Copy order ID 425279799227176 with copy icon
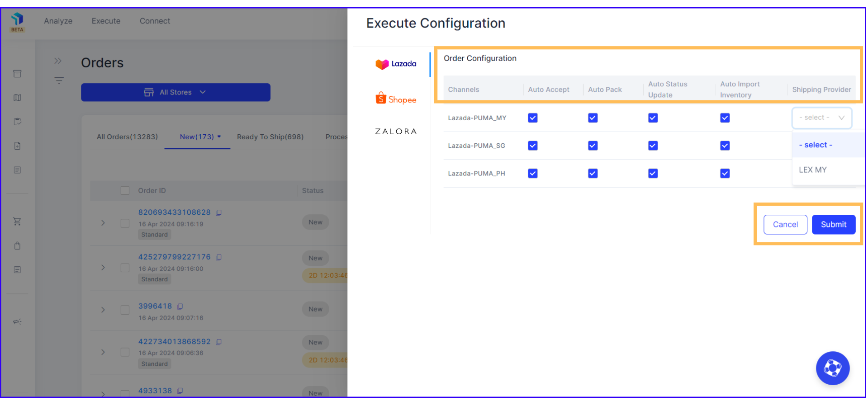The image size is (868, 401). 219,257
